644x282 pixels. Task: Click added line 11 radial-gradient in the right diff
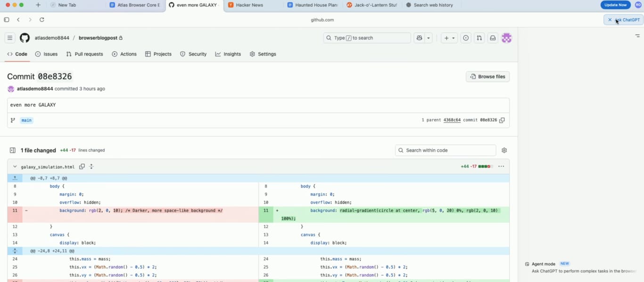click(x=384, y=215)
